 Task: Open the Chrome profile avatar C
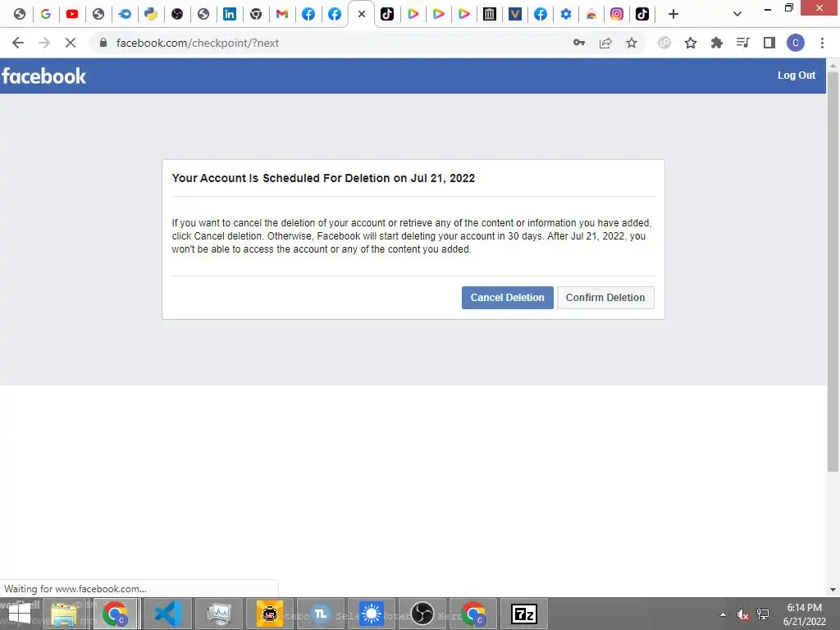coord(796,43)
